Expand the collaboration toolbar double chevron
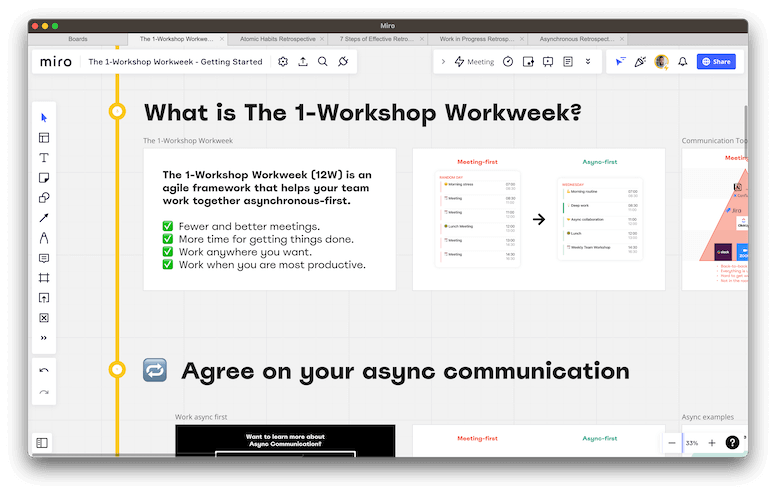Viewport: 776px width, 494px height. (588, 62)
